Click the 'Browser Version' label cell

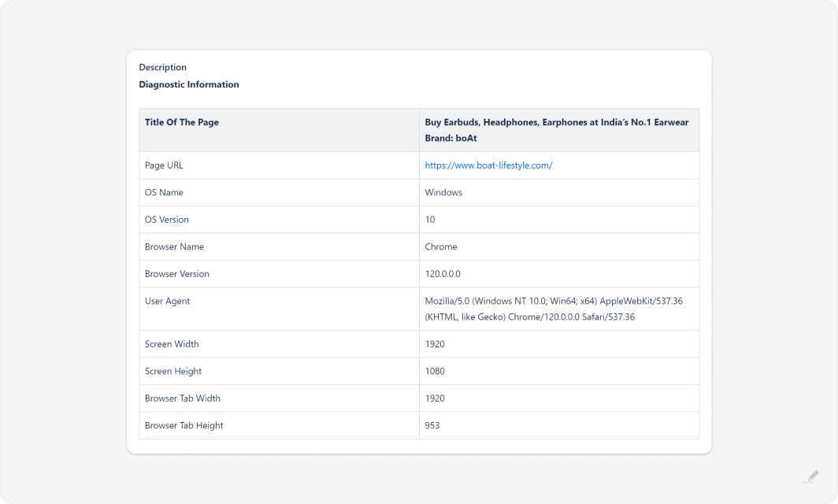click(x=279, y=273)
